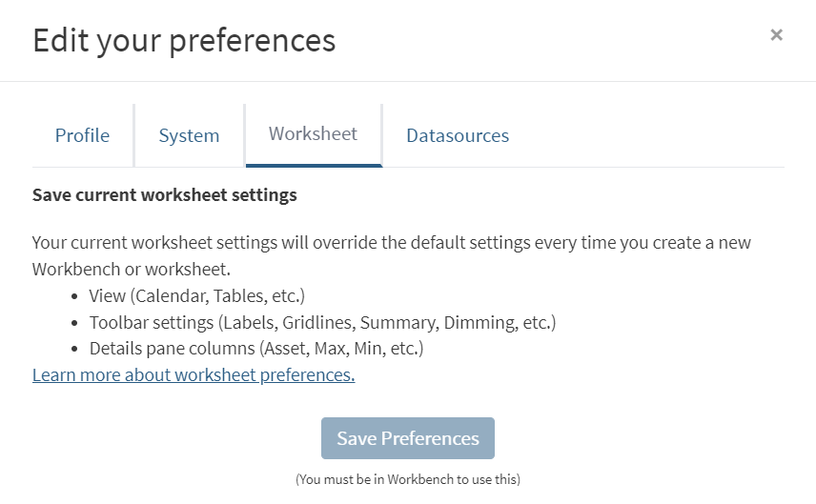The width and height of the screenshot is (816, 504).
Task: Click the divider between Profile and System tabs
Action: [134, 135]
